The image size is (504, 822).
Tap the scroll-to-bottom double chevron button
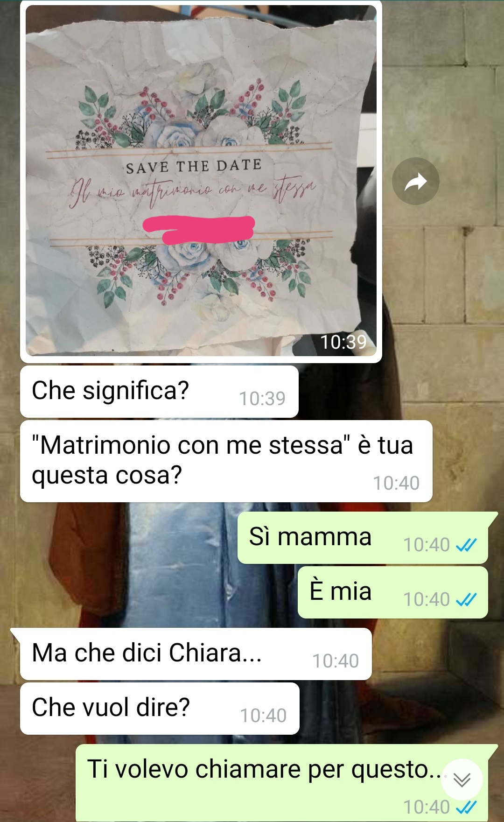(462, 779)
